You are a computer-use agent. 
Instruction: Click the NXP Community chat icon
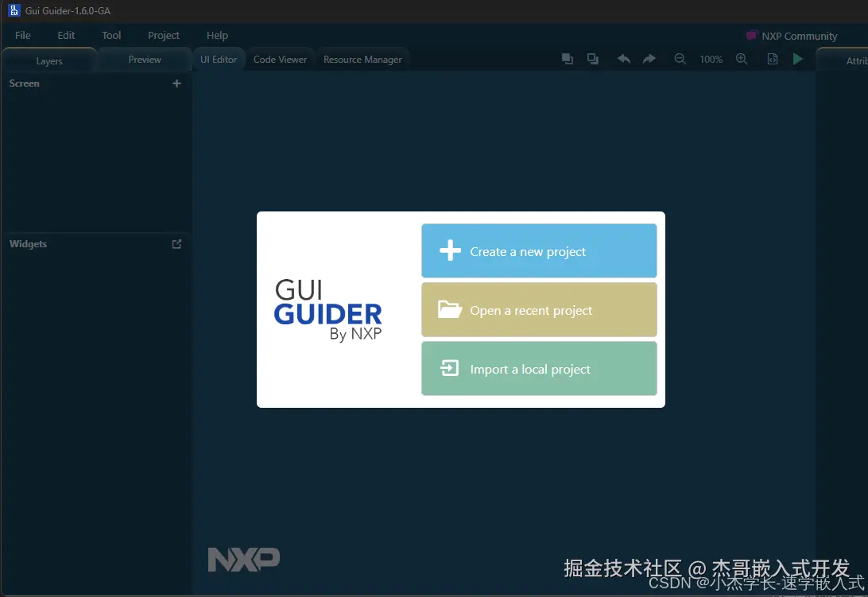[x=751, y=36]
